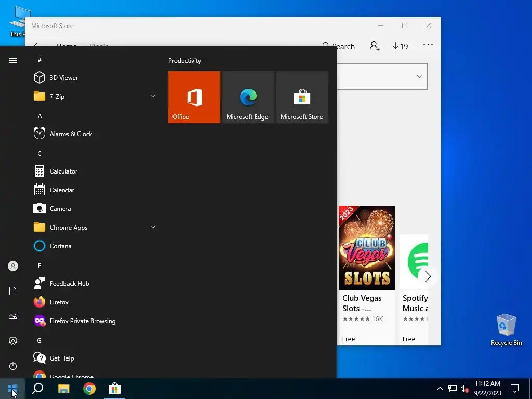This screenshot has width=532, height=399.
Task: Open Pictures from the Start sidebar
Action: [x=13, y=316]
